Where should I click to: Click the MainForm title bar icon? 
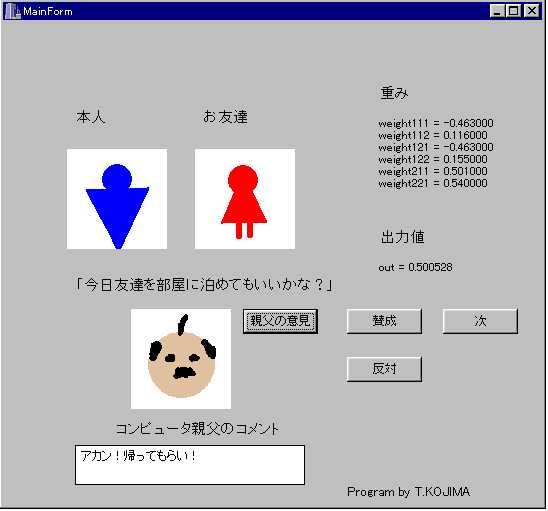pyautogui.click(x=13, y=11)
